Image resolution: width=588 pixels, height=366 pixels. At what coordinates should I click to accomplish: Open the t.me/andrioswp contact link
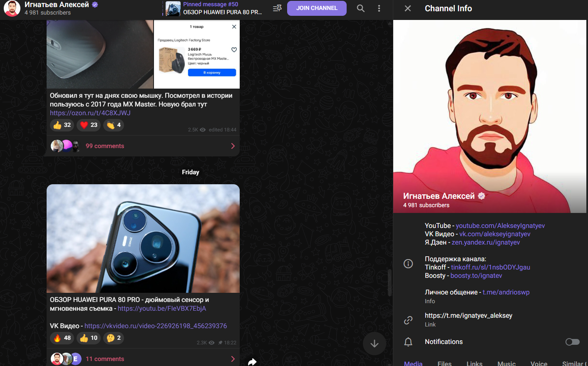coord(506,292)
